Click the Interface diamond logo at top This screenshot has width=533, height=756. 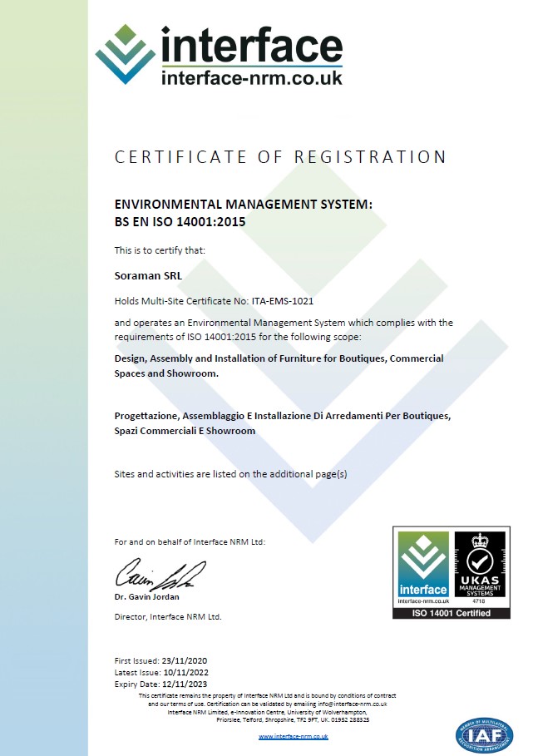click(126, 55)
